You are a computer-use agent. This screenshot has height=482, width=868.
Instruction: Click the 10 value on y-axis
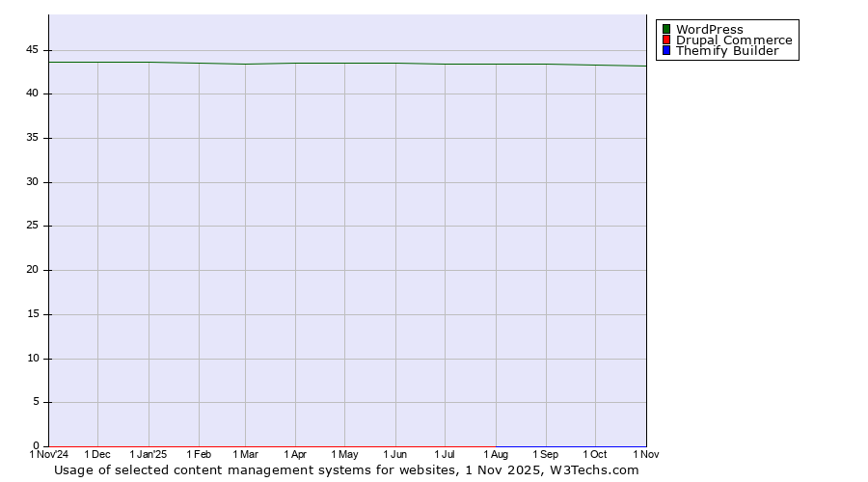pos(32,358)
